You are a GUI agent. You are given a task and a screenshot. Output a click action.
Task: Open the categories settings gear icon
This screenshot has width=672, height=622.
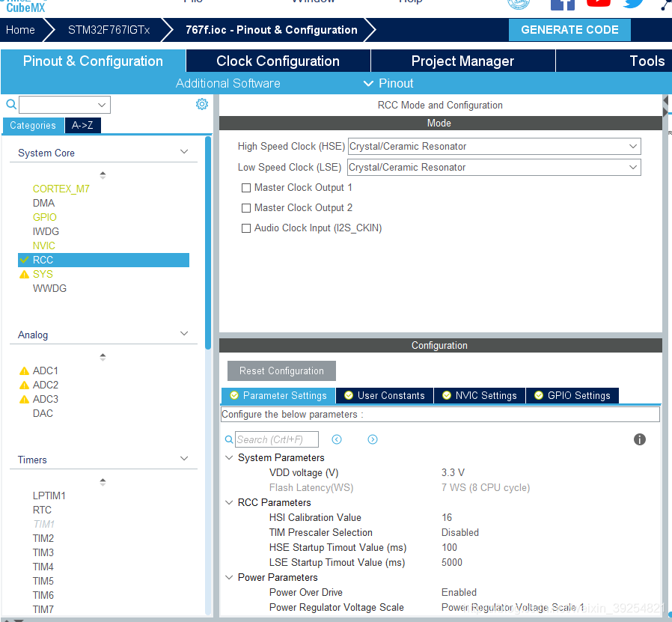pos(202,104)
